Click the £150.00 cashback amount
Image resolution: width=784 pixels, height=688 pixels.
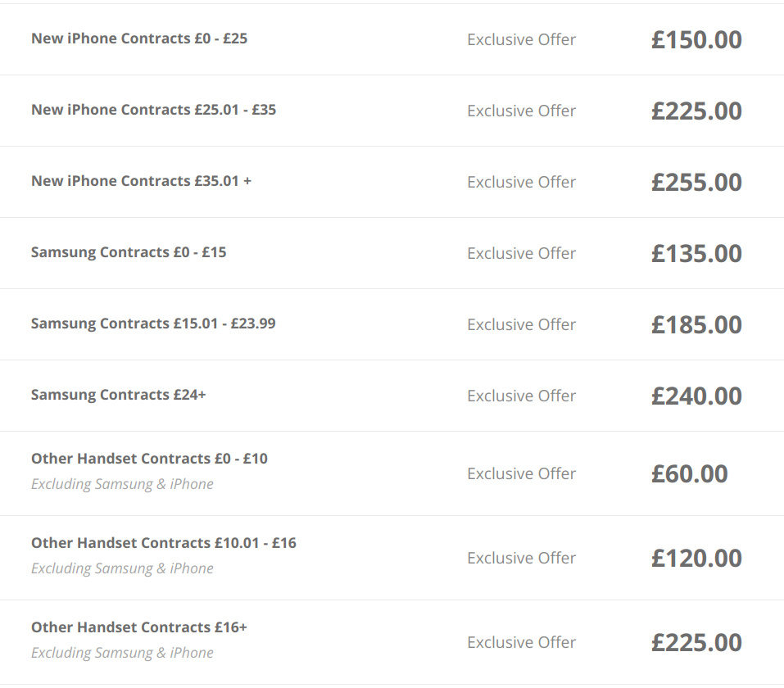pos(696,39)
